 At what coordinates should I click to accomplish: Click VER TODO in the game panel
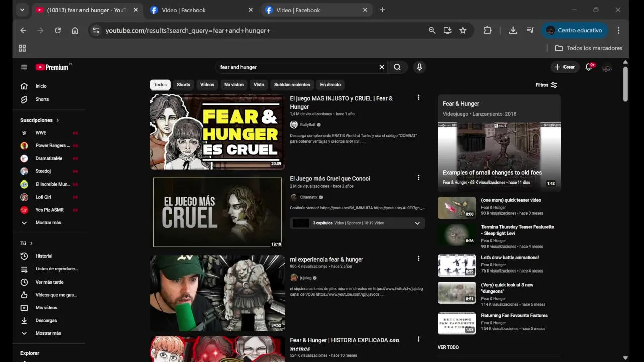pos(448,347)
